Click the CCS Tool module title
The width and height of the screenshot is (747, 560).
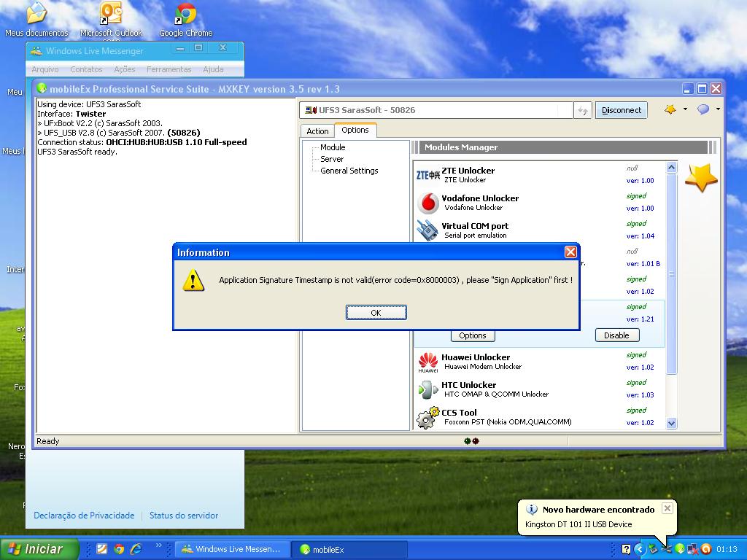(459, 413)
